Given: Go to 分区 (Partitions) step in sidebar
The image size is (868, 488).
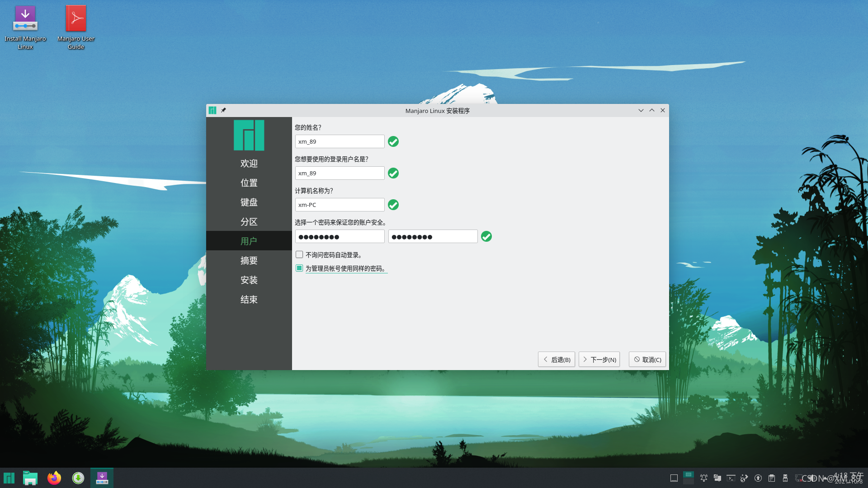Looking at the screenshot, I should [x=249, y=221].
